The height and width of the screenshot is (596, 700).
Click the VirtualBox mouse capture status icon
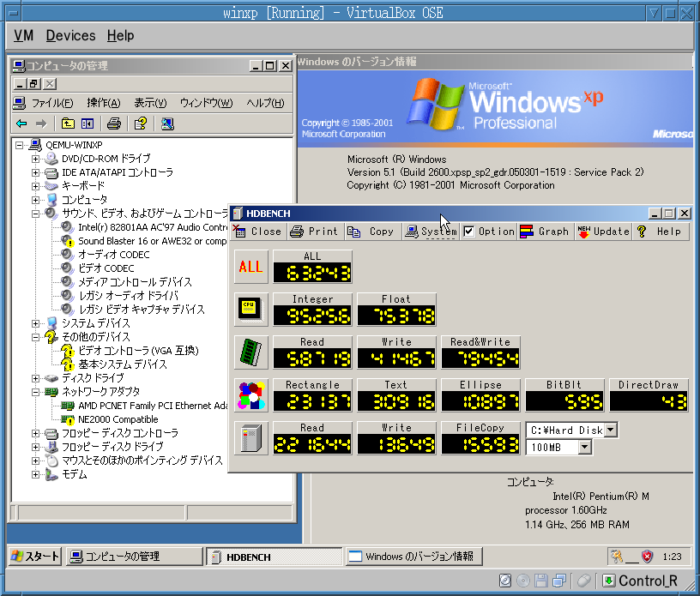pos(584,581)
